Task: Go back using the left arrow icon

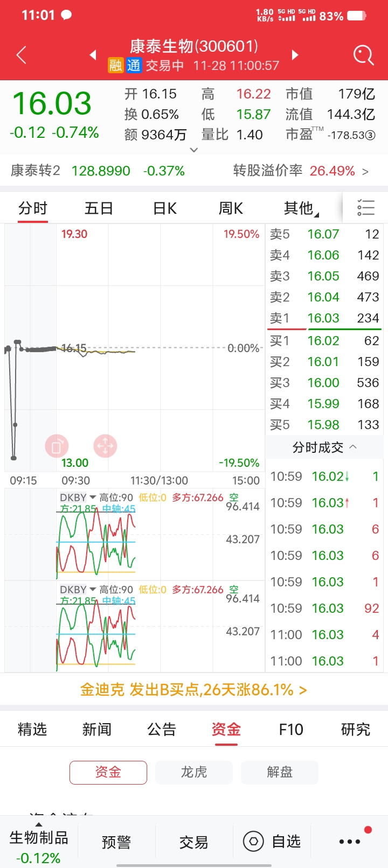Action: (22, 55)
